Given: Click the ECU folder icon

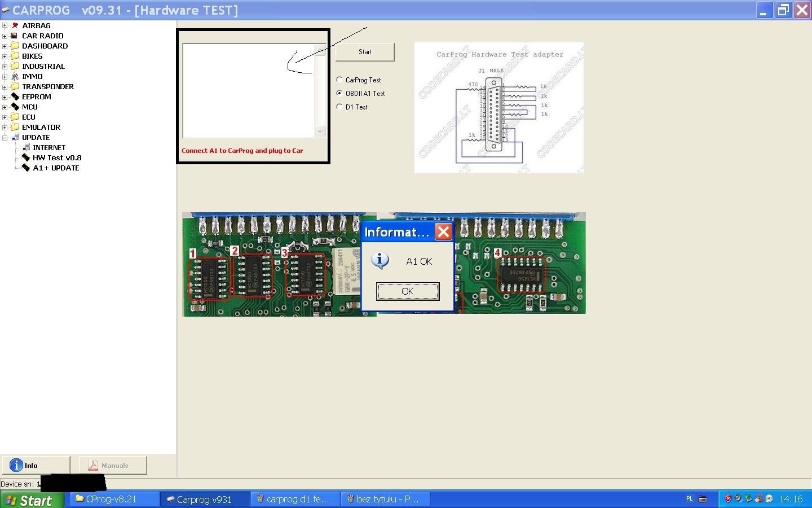Looking at the screenshot, I should [15, 117].
